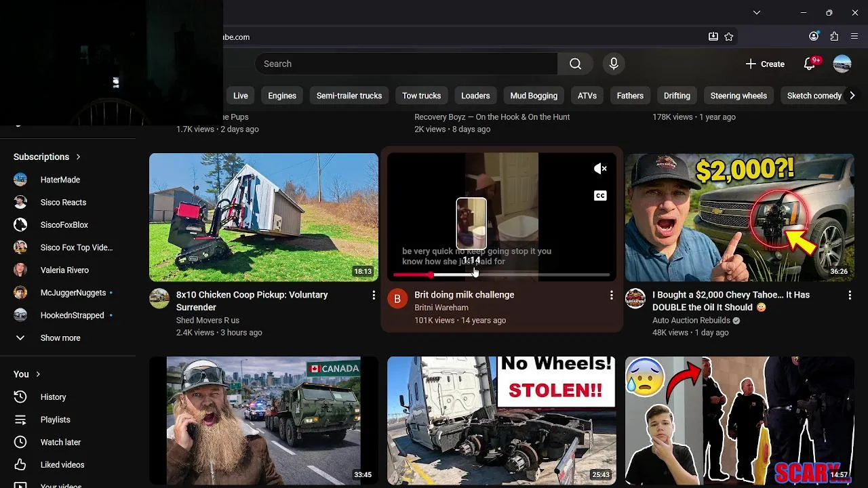Image resolution: width=868 pixels, height=488 pixels.
Task: Expand the Subscriptions section chevron
Action: tap(78, 157)
